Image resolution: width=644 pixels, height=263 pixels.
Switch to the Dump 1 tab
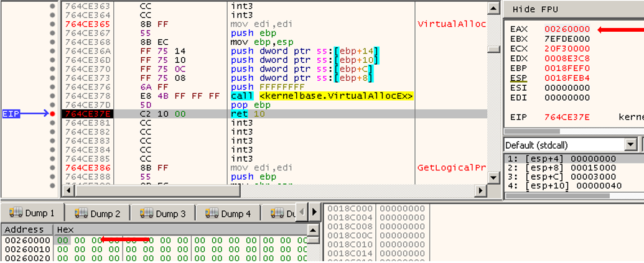[32, 213]
